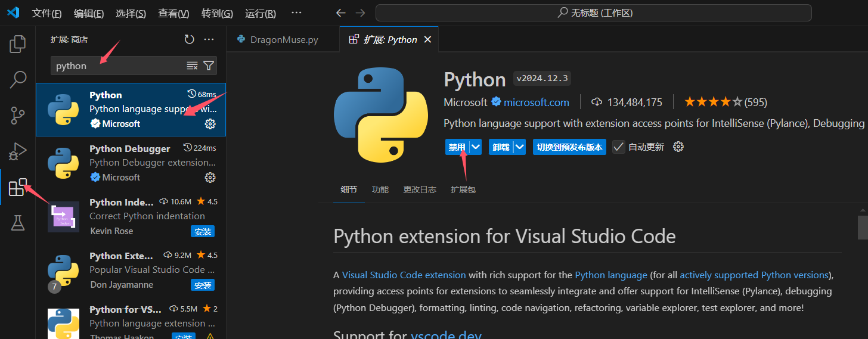868x339 pixels.
Task: Click the details page vertical scrollbar
Action: click(x=863, y=227)
